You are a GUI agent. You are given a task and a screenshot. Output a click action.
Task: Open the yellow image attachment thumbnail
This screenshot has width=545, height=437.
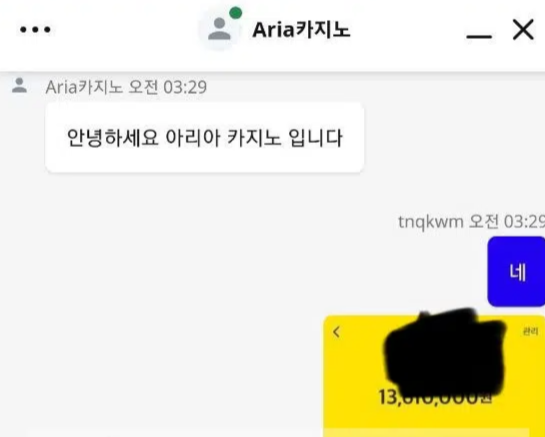(x=434, y=376)
